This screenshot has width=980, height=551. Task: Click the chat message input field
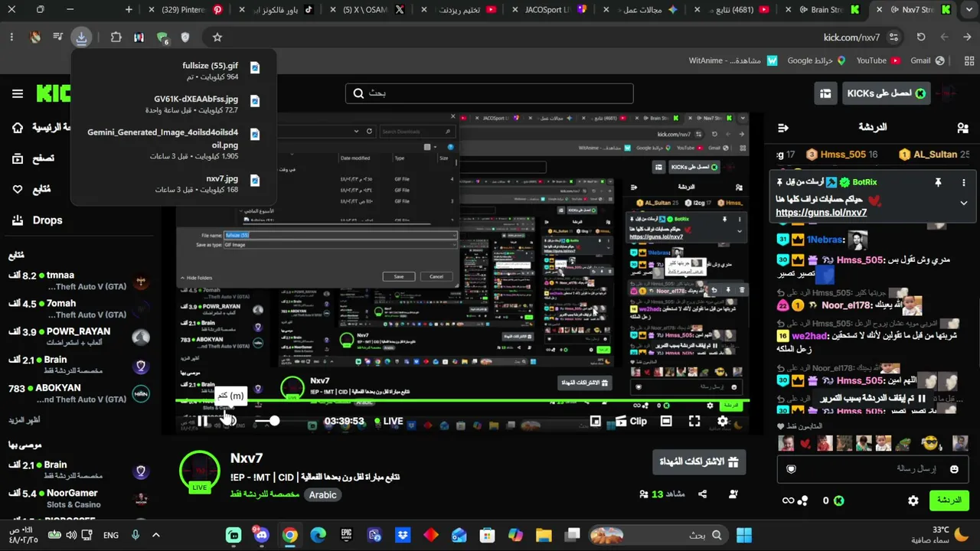pos(872,468)
